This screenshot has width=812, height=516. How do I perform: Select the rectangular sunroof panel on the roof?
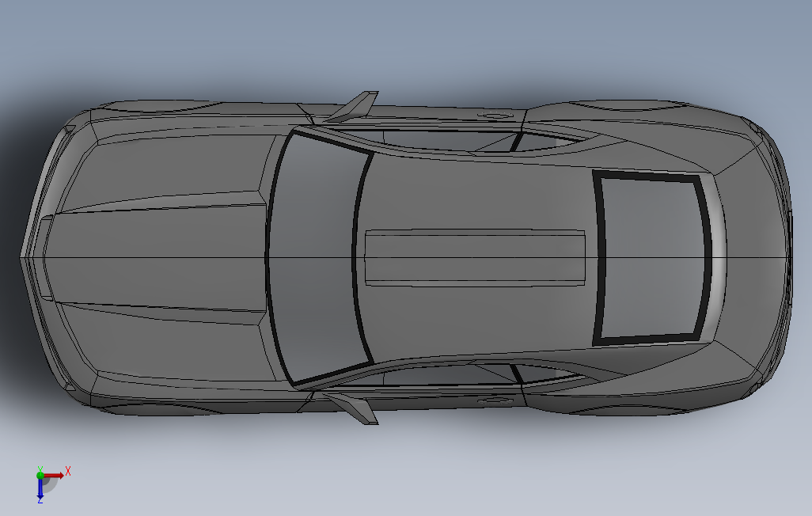476,257
